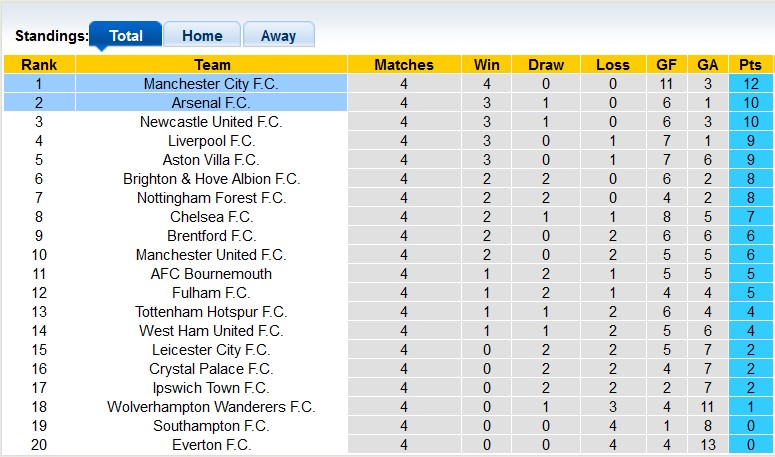Select Nottingham Forest F.C. row link
Viewport: 775px width, 457px height.
point(211,198)
